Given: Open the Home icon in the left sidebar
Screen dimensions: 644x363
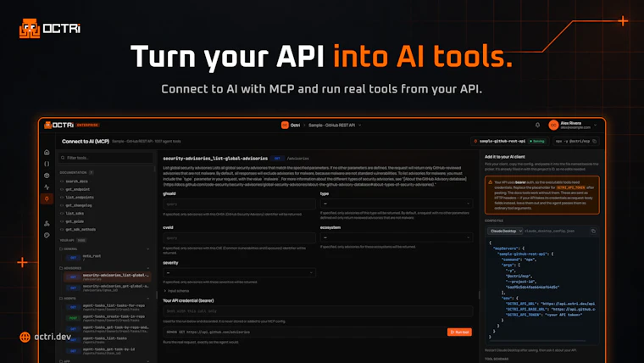Looking at the screenshot, I should (x=47, y=152).
